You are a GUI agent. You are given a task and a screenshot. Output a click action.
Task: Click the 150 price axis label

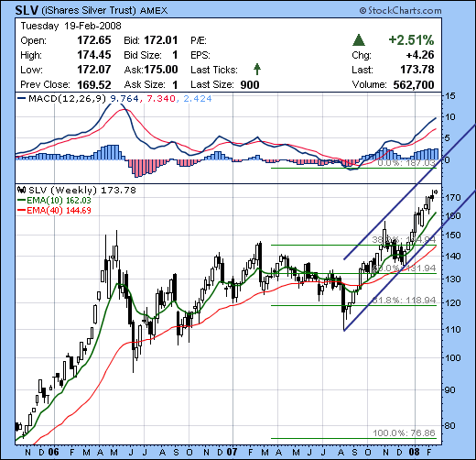pyautogui.click(x=452, y=235)
